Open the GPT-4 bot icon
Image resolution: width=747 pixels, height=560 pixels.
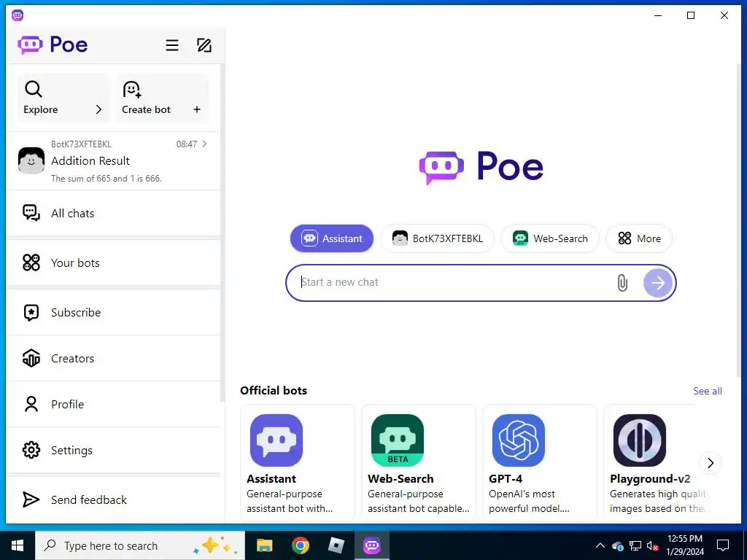point(519,440)
